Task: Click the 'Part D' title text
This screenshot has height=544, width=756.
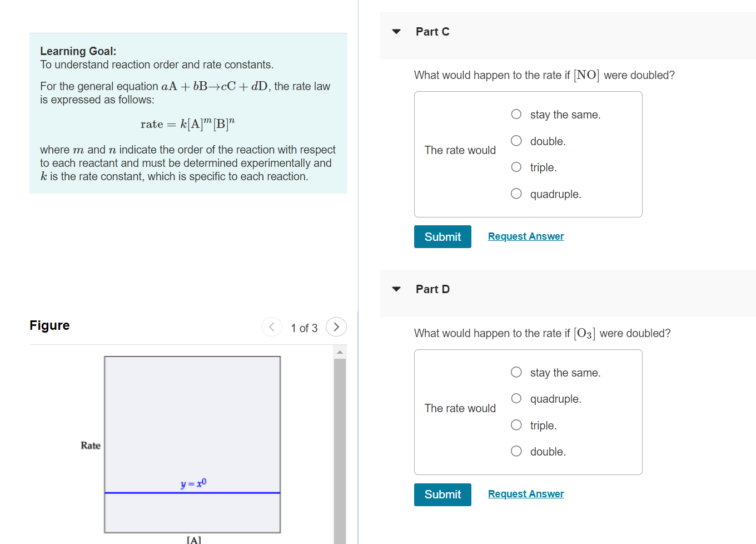Action: point(432,289)
